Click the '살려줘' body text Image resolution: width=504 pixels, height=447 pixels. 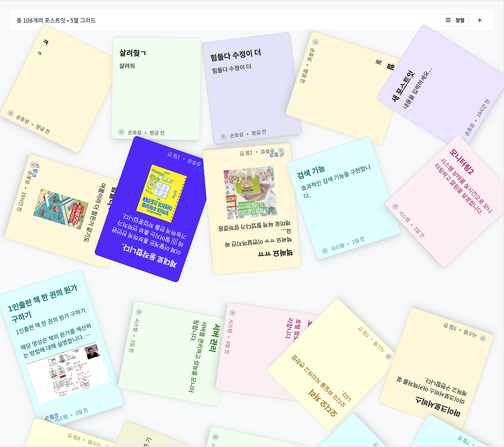click(x=127, y=66)
